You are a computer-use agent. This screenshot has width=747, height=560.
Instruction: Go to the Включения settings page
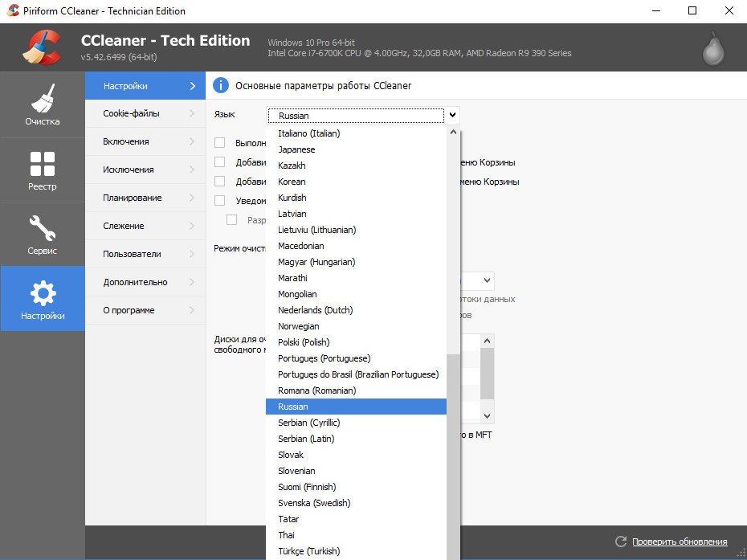pos(145,141)
